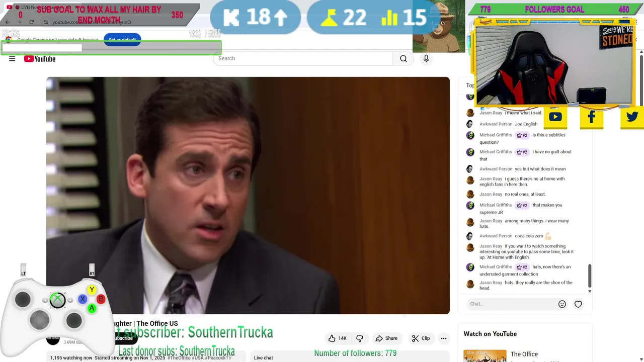Image resolution: width=644 pixels, height=362 pixels.
Task: Like the video with the 14K thumbs-up
Action: point(337,338)
